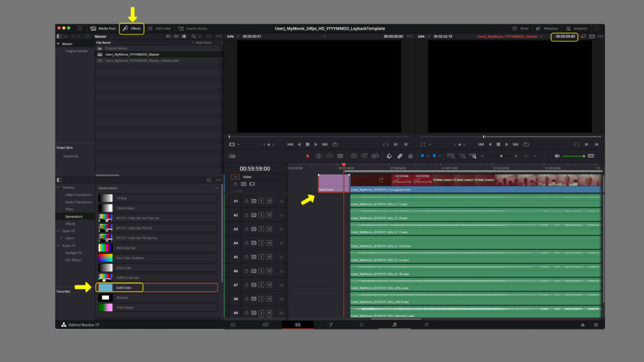Screen dimensions: 644x362
Task: Collapse the Open FX tree section
Action: click(x=58, y=231)
